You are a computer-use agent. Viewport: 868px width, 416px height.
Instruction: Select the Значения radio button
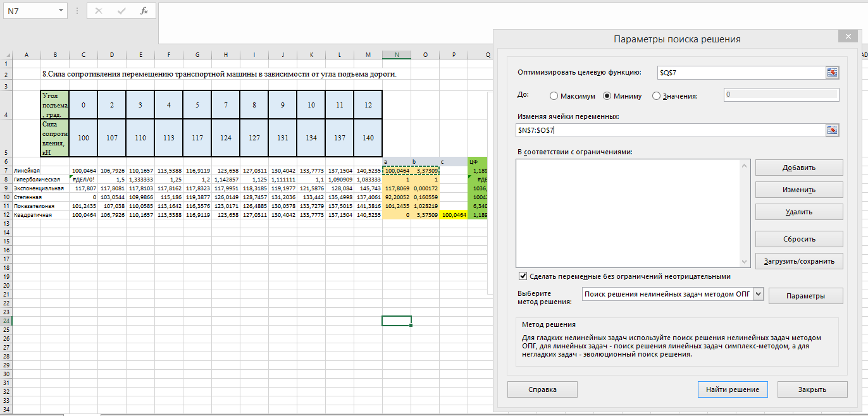point(656,96)
